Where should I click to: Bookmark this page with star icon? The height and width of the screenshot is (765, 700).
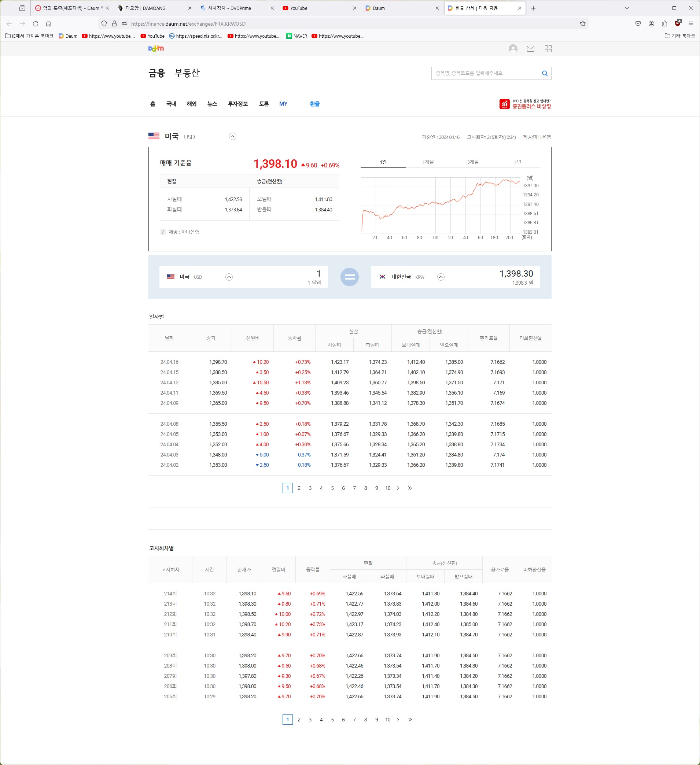tap(582, 23)
